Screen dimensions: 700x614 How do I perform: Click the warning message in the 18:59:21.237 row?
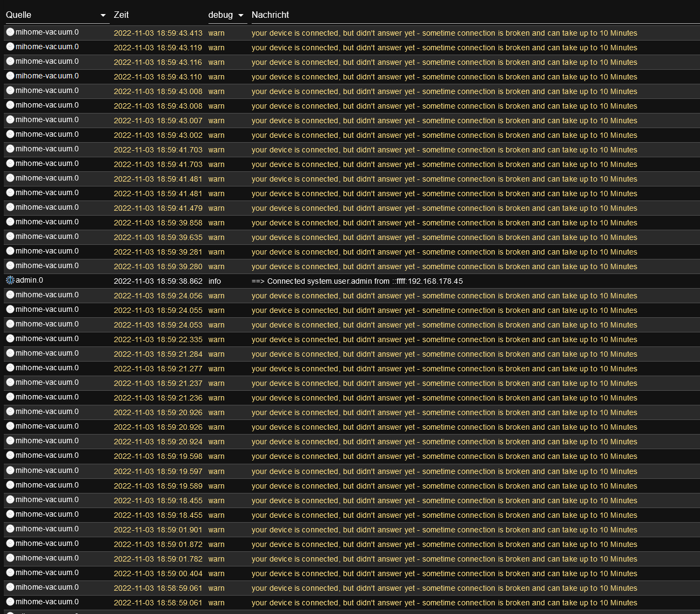[445, 383]
